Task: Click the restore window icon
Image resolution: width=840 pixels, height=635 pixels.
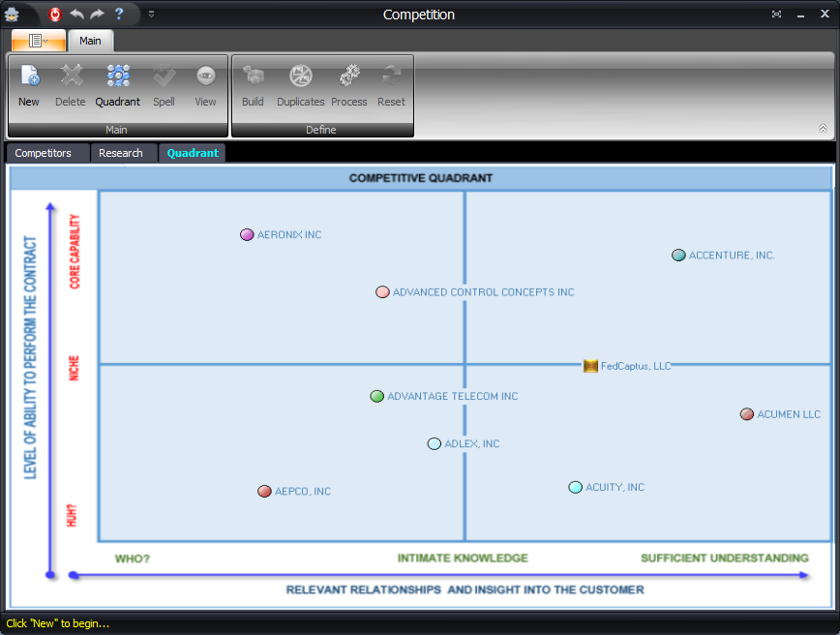Action: (x=776, y=15)
